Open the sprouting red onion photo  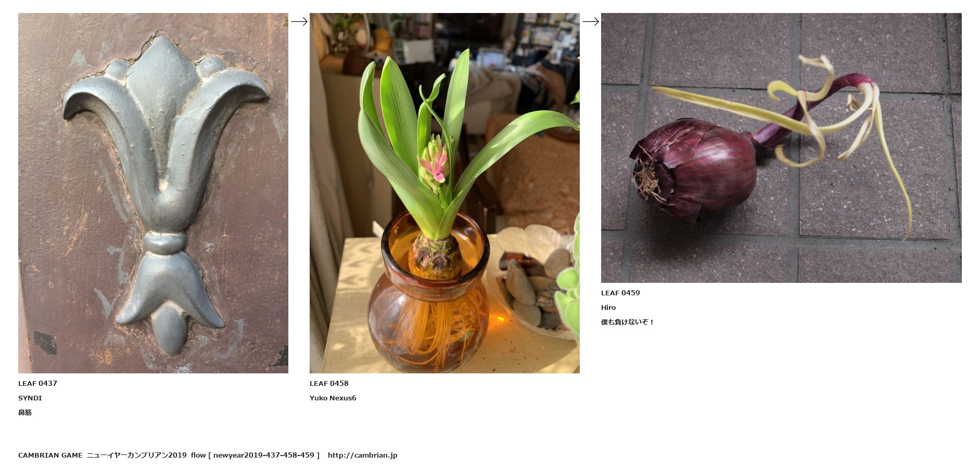(x=781, y=148)
